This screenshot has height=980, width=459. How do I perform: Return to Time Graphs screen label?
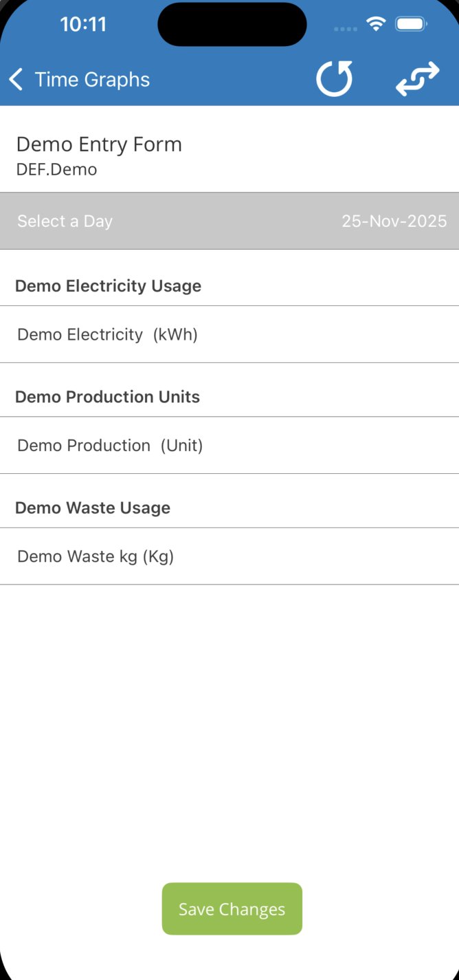pos(92,80)
